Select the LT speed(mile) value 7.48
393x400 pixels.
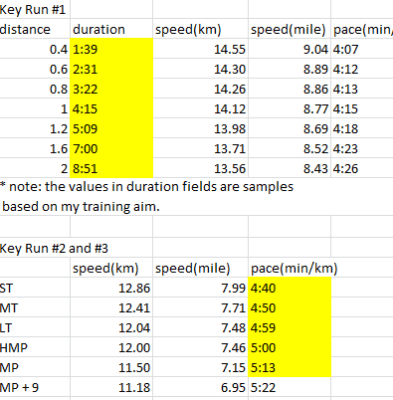[200, 327]
